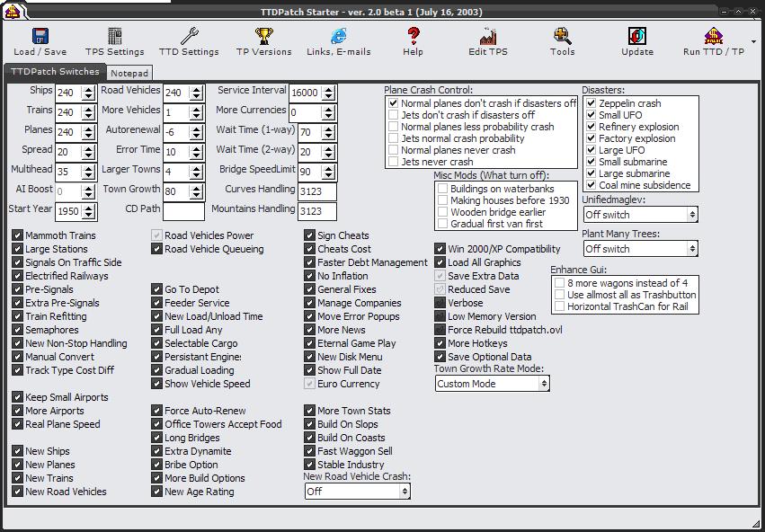Click the TTDPatch Starter title bar app icon
Viewport: 765px width, 532px height.
point(13,11)
